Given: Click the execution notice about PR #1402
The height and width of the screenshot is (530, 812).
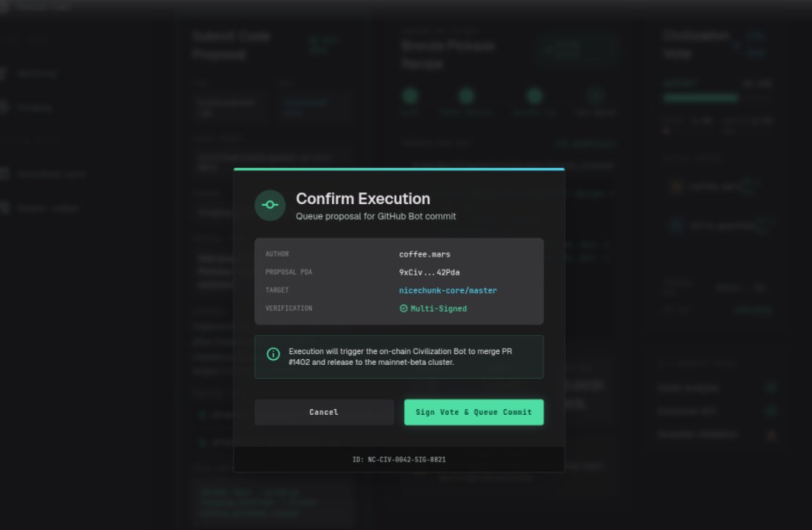Looking at the screenshot, I should pos(398,357).
